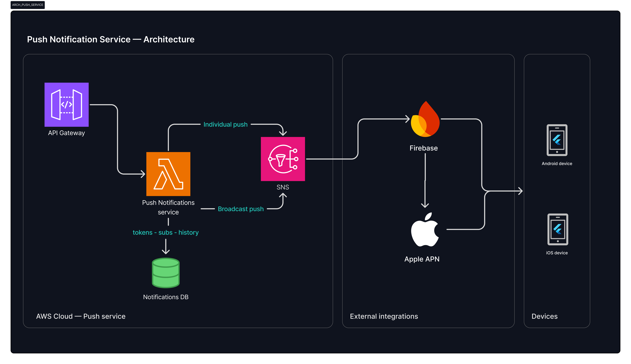Click the 'SNS' text label

(x=283, y=187)
